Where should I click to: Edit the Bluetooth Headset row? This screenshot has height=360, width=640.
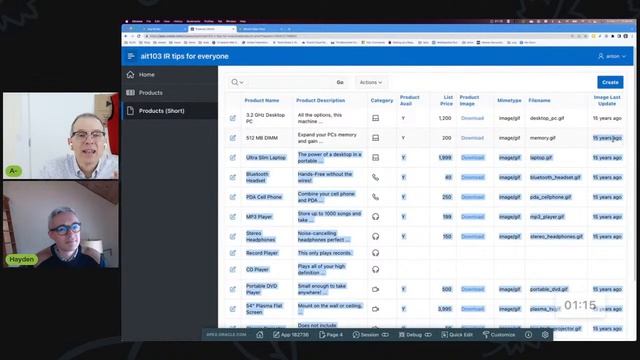pyautogui.click(x=233, y=177)
